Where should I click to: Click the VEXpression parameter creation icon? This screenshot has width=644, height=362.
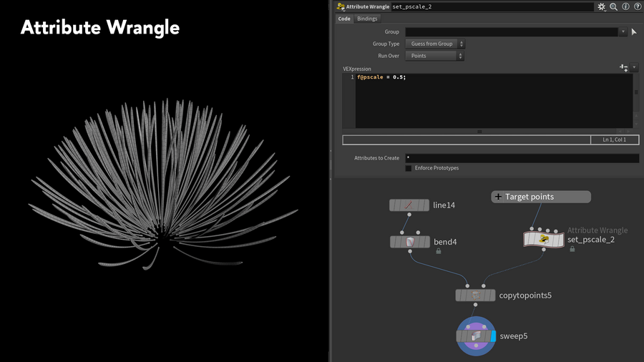click(623, 68)
